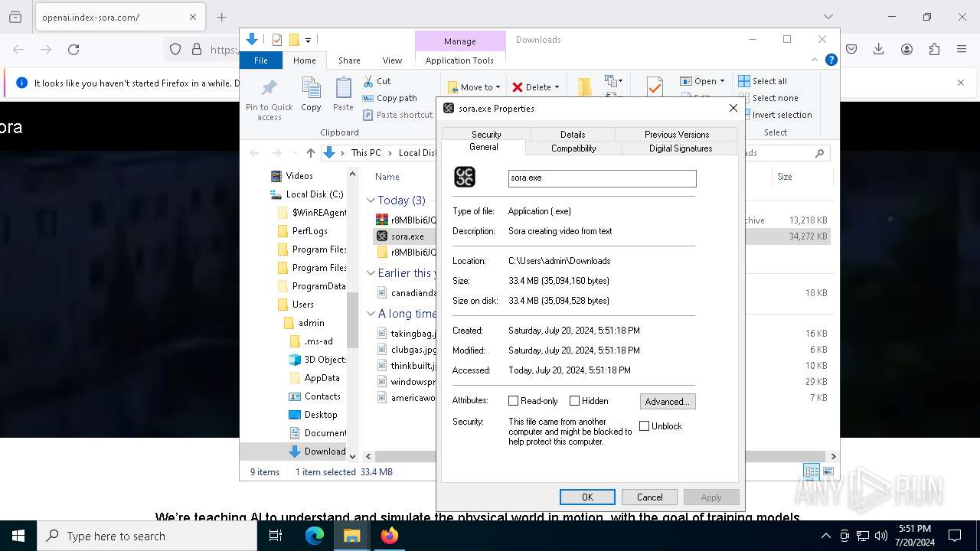
Task: Switch to the View ribbon tab
Action: (392, 60)
